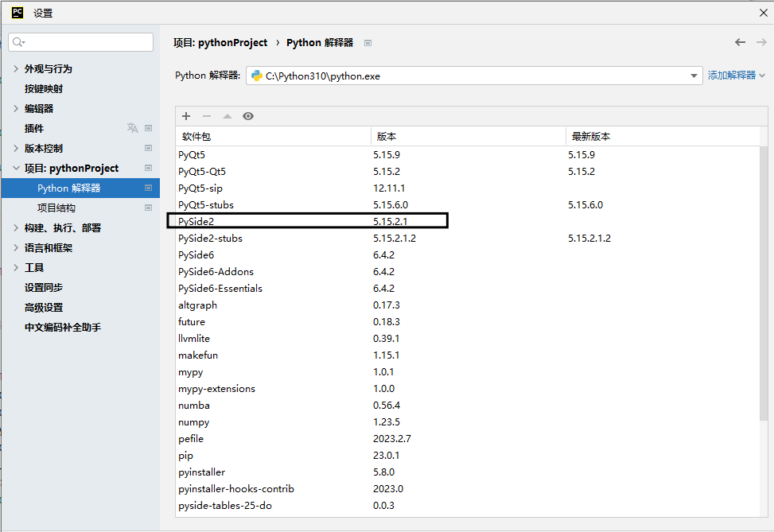The height and width of the screenshot is (532, 774).
Task: Select the PySide2-stubs package row
Action: coord(468,239)
